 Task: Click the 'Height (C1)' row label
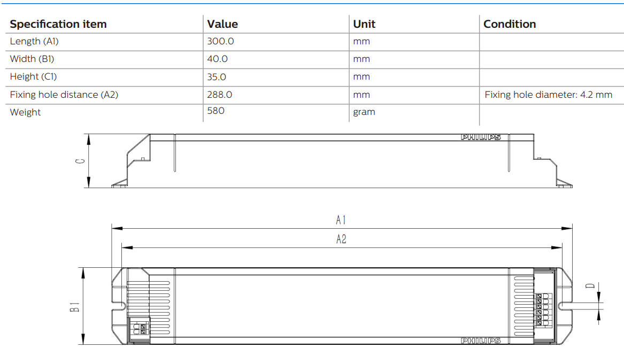coord(34,76)
